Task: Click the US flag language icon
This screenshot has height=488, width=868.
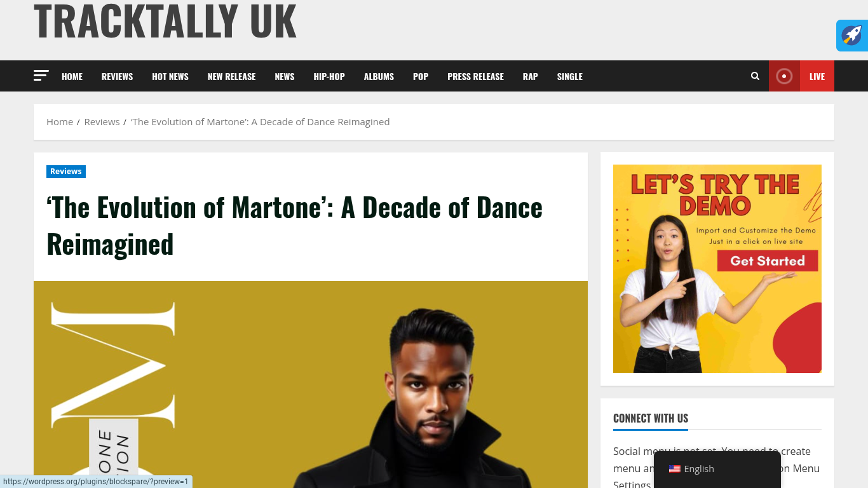Action: coord(675,469)
